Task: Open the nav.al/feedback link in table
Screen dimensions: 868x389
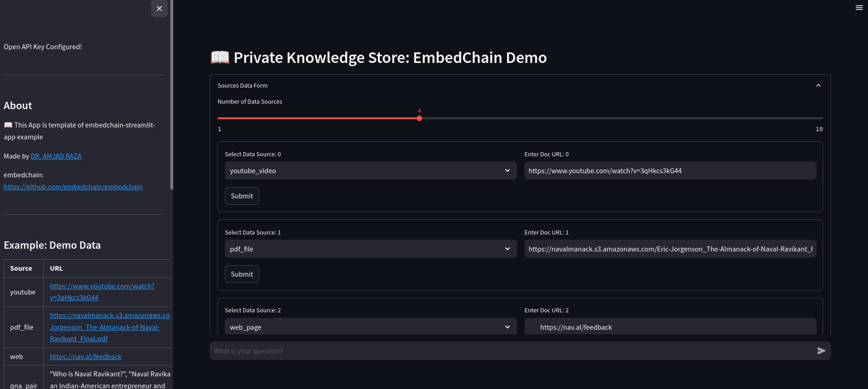Action: [x=86, y=357]
